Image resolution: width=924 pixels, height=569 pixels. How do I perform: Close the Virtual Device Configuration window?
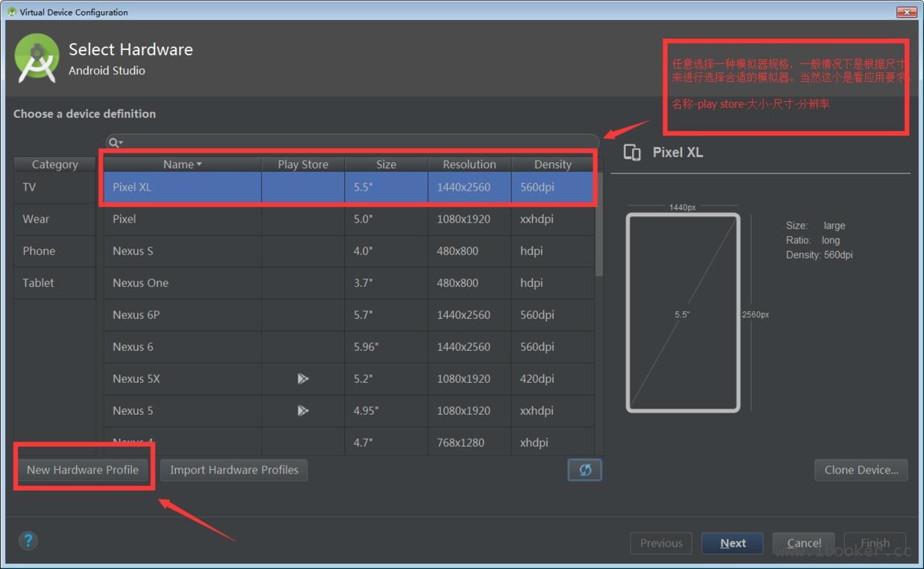(x=906, y=12)
